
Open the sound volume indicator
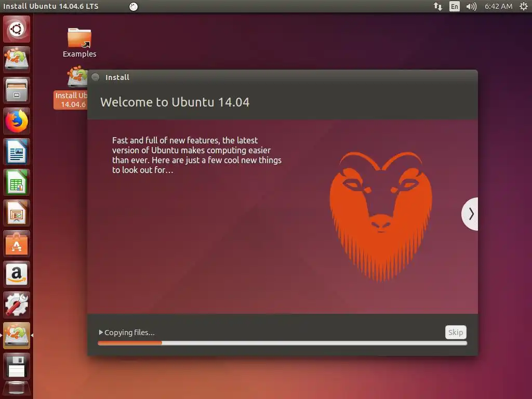[471, 6]
